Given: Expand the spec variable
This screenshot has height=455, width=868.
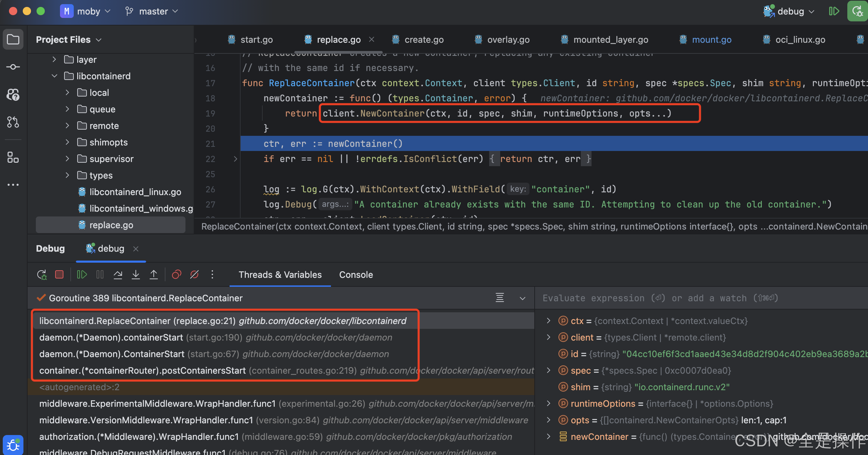Looking at the screenshot, I should coord(548,371).
